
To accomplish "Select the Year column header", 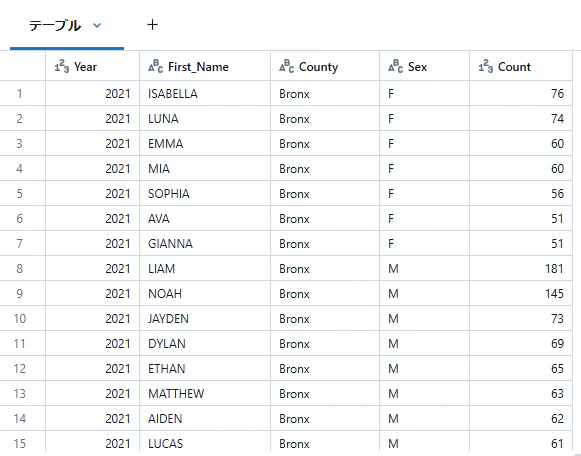I will [92, 66].
